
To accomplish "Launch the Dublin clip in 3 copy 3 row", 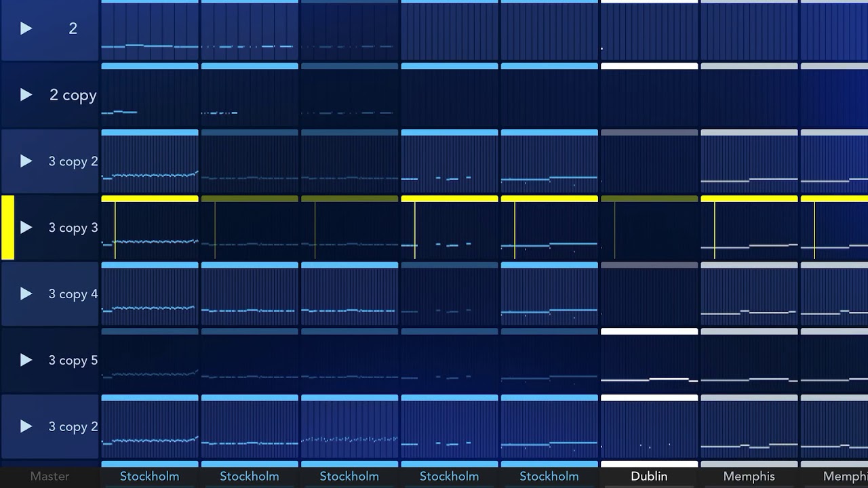I will tap(649, 228).
